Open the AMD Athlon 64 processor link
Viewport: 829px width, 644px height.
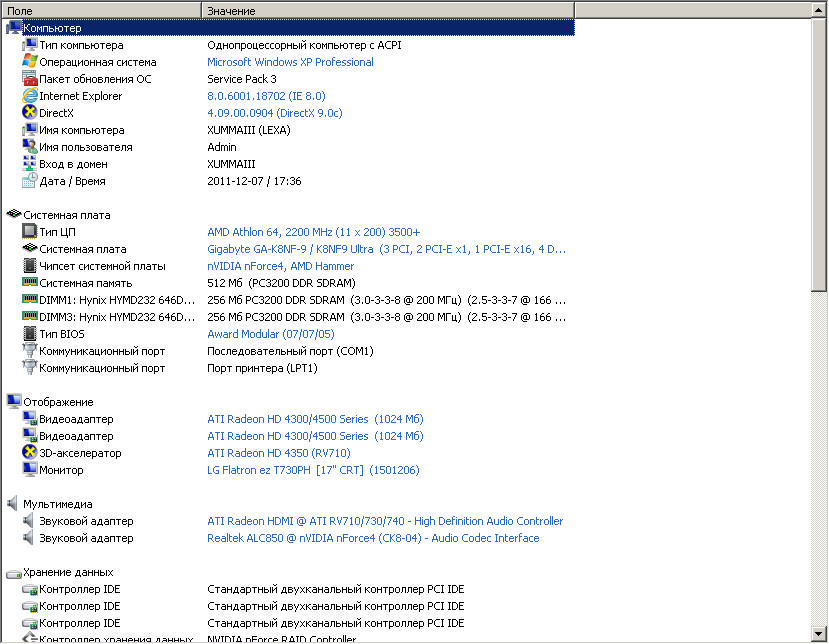point(314,232)
